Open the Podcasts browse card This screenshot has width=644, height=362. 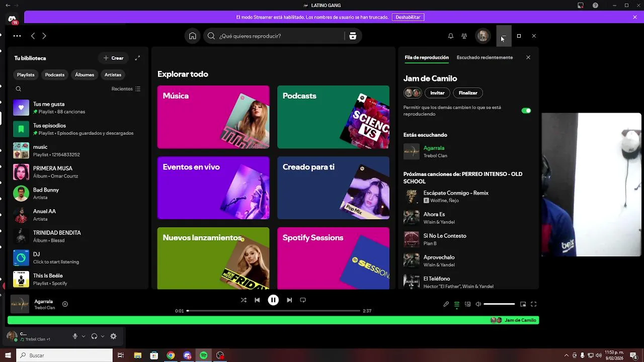(333, 117)
